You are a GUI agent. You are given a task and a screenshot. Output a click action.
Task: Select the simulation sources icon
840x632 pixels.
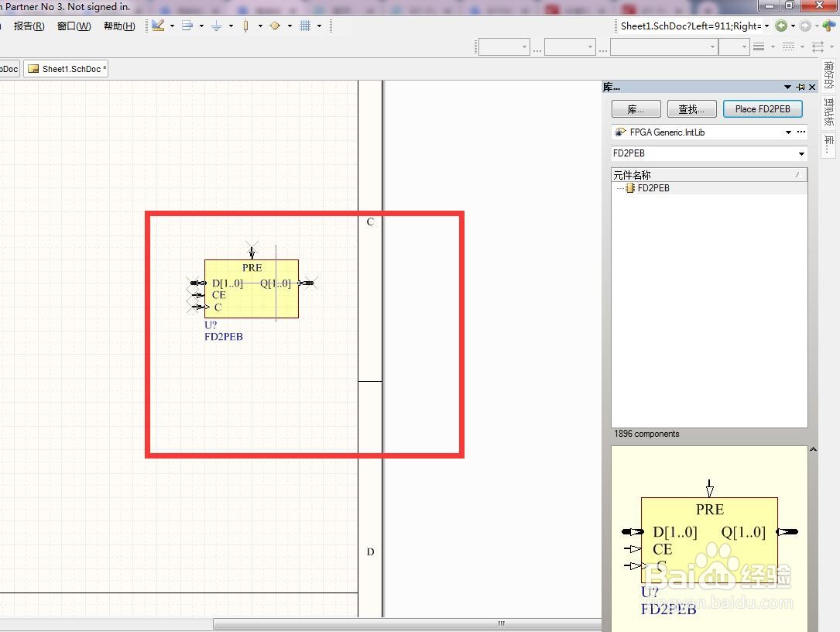click(275, 26)
